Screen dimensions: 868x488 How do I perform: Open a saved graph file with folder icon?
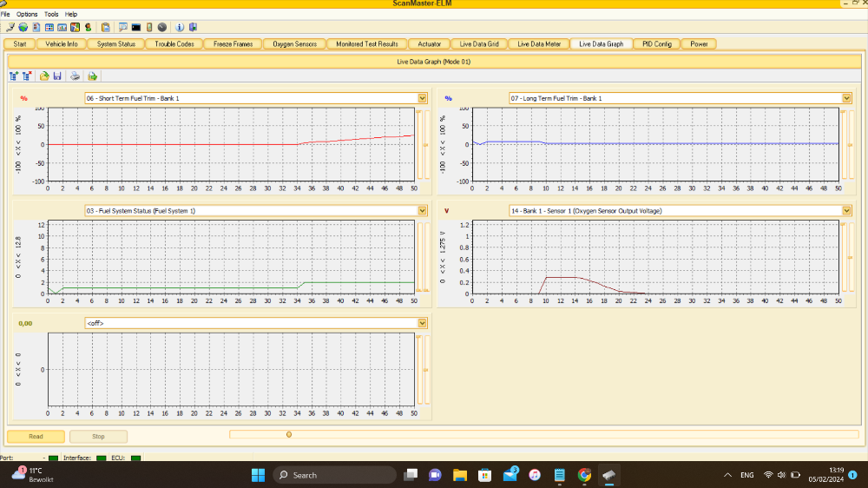[44, 76]
